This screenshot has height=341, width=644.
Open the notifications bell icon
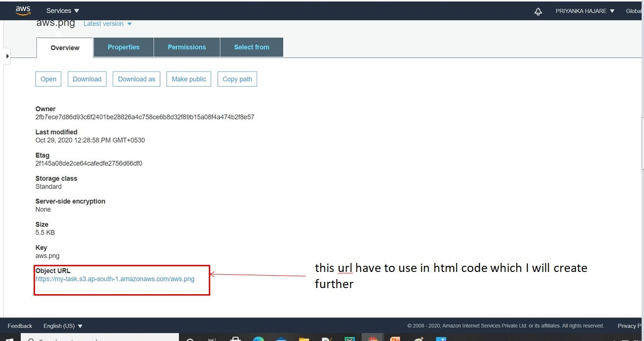538,11
